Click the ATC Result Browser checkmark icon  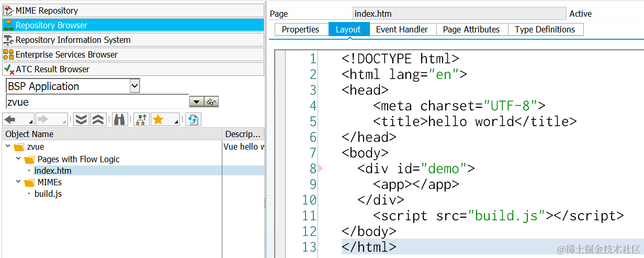pos(8,69)
